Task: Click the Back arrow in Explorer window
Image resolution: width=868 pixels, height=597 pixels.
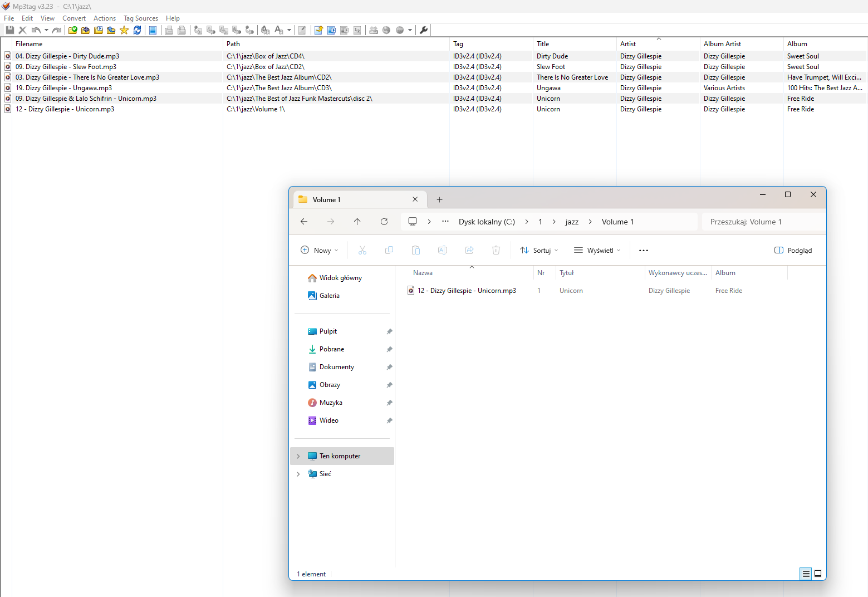Action: click(304, 222)
